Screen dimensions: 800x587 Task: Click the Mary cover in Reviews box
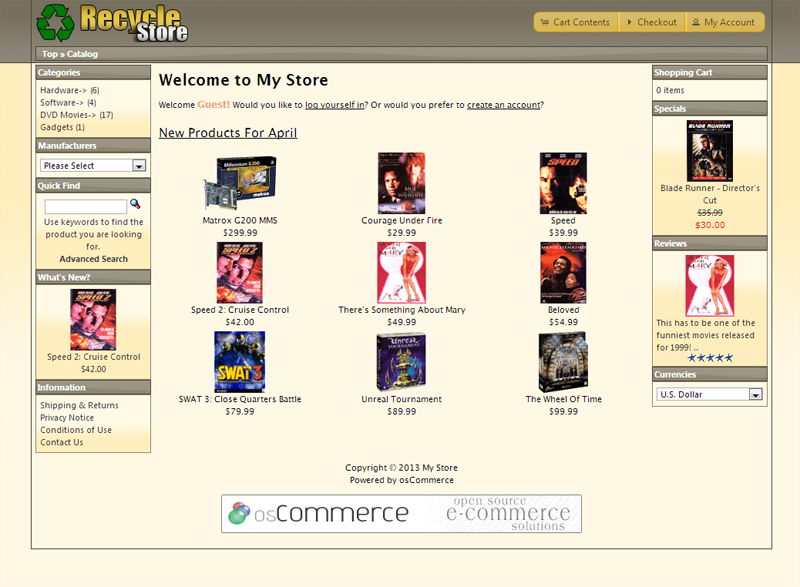[710, 286]
